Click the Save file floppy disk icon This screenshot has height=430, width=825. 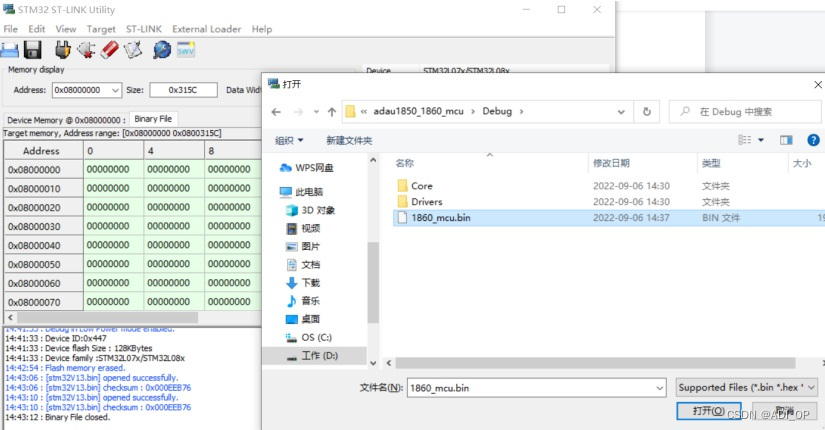click(x=33, y=50)
